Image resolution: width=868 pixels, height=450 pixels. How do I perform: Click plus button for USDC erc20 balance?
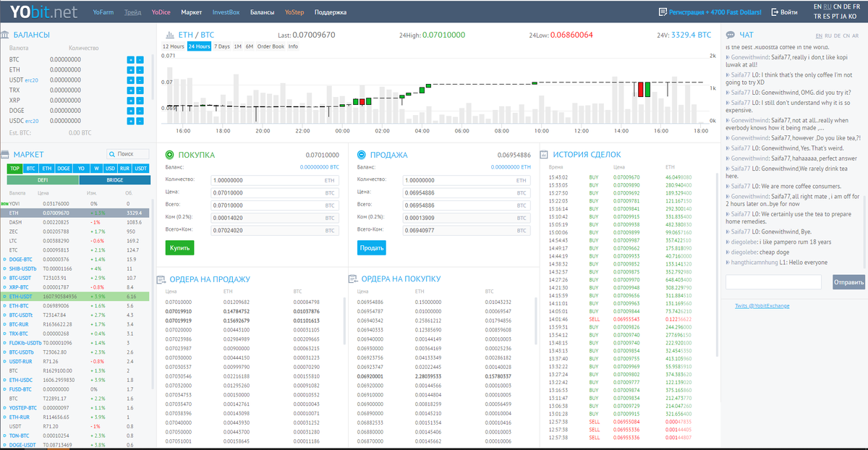[130, 121]
